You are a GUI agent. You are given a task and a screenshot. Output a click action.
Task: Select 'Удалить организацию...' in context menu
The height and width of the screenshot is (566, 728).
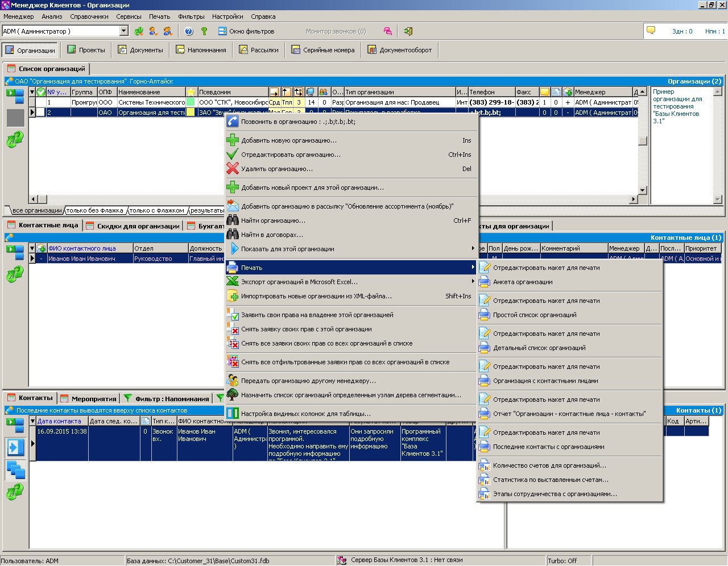coord(277,169)
